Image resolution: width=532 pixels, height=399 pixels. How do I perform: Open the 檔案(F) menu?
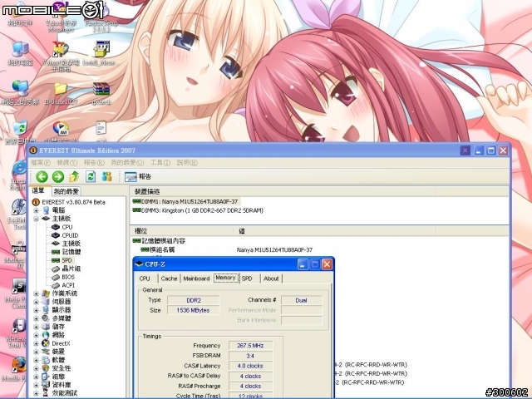(x=41, y=163)
